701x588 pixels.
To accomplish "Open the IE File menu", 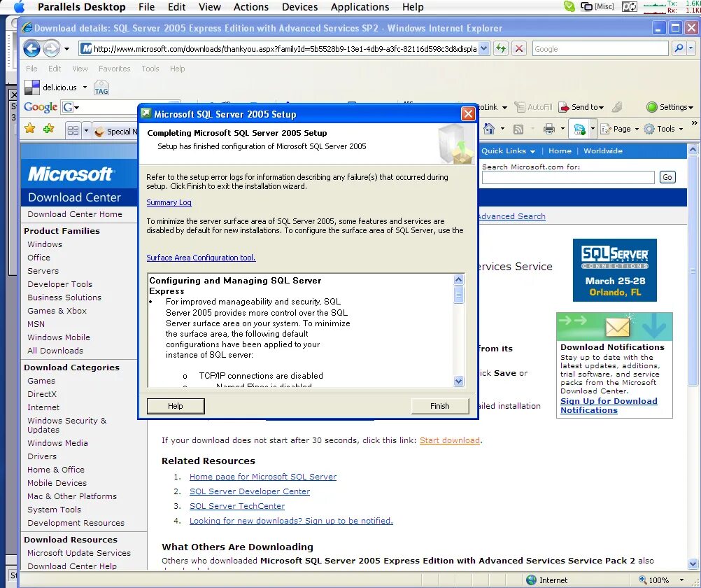I will (x=31, y=69).
